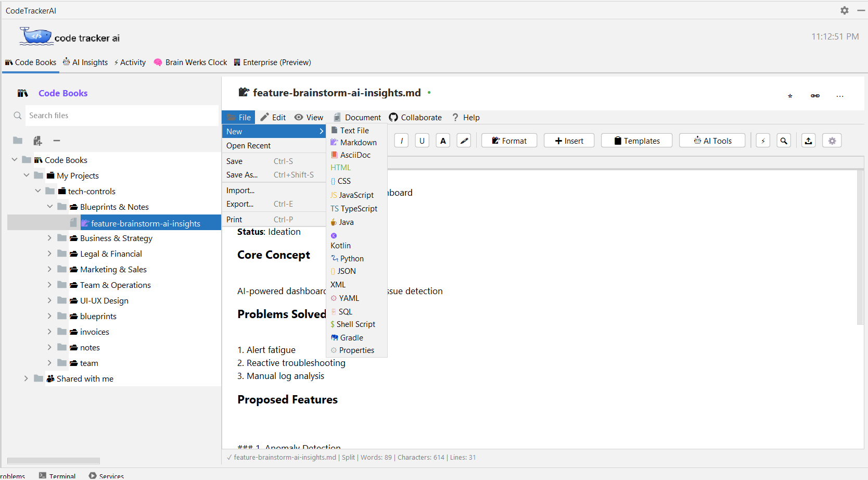Collapse the Blueprints & Notes folder
868x480 pixels.
[x=49, y=207]
